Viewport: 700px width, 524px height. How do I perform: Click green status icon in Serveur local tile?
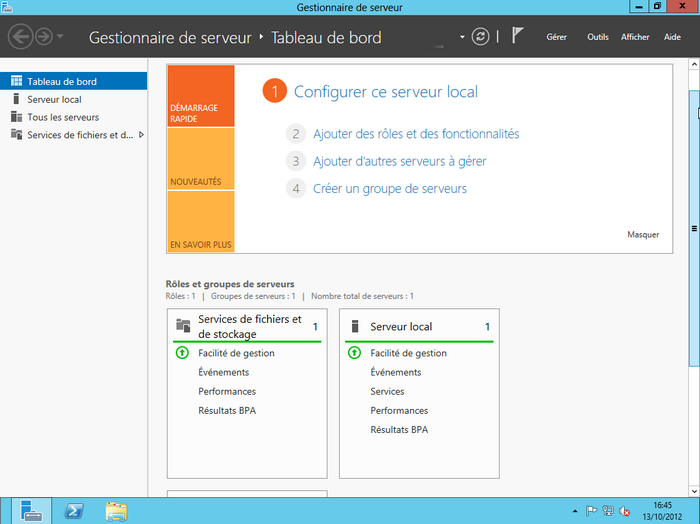point(354,353)
